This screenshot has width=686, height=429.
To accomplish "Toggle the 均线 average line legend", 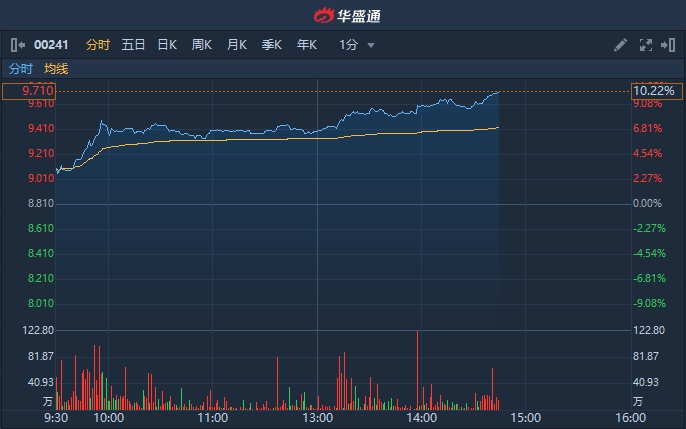I will pyautogui.click(x=56, y=69).
